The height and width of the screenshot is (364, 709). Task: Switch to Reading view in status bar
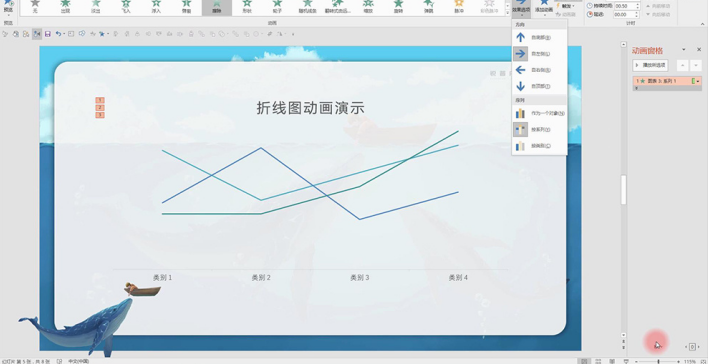(612, 361)
